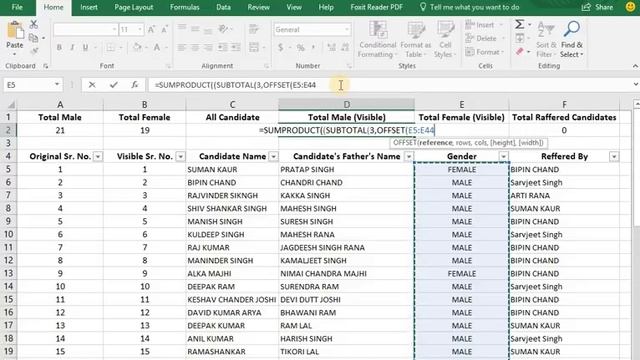This screenshot has width=640, height=360.
Task: Click the Increase Font Size icon
Action: (x=151, y=29)
